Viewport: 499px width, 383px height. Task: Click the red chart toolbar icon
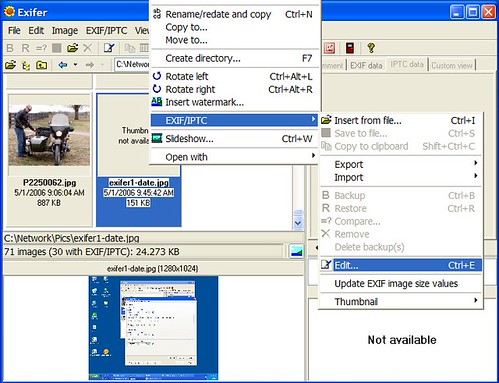tap(329, 48)
